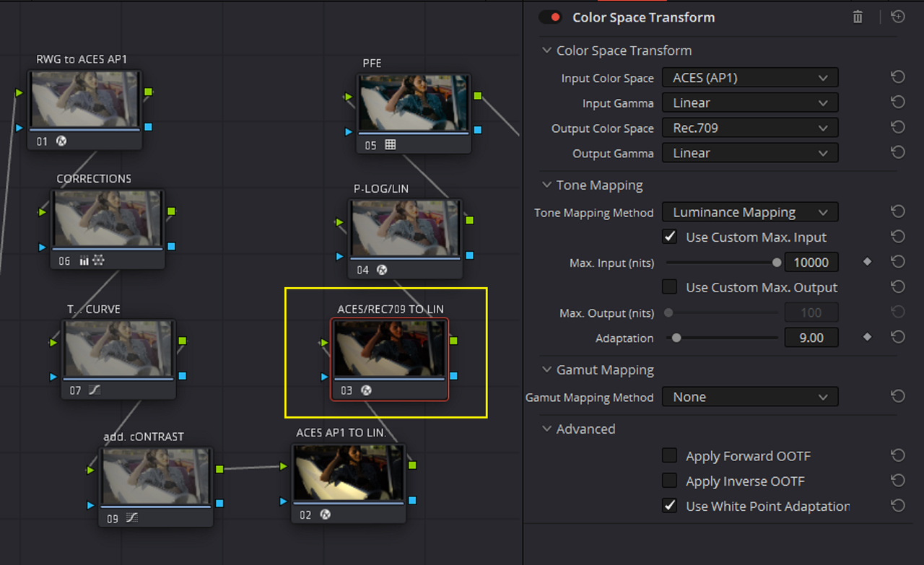
Task: Collapse the Advanced section
Action: coord(546,429)
